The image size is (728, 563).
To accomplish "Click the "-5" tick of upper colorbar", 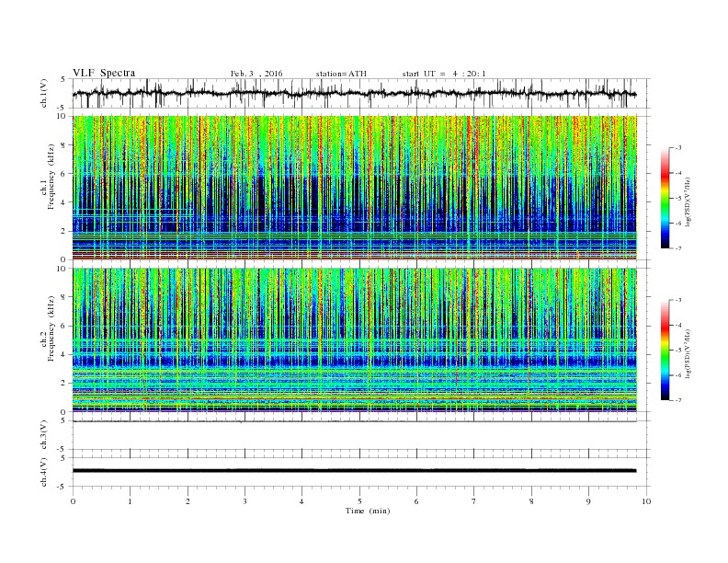I will coord(678,199).
